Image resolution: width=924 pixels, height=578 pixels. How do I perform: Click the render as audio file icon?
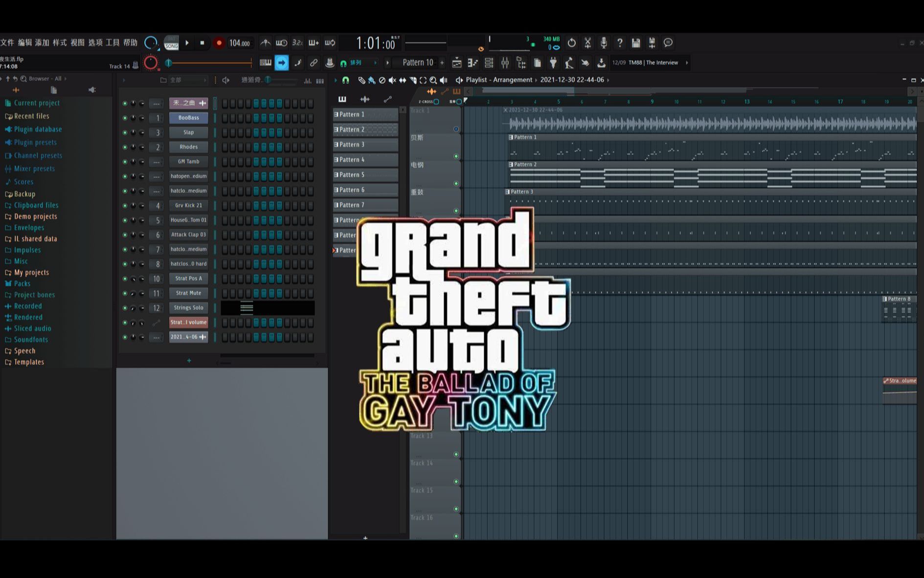pyautogui.click(x=652, y=43)
